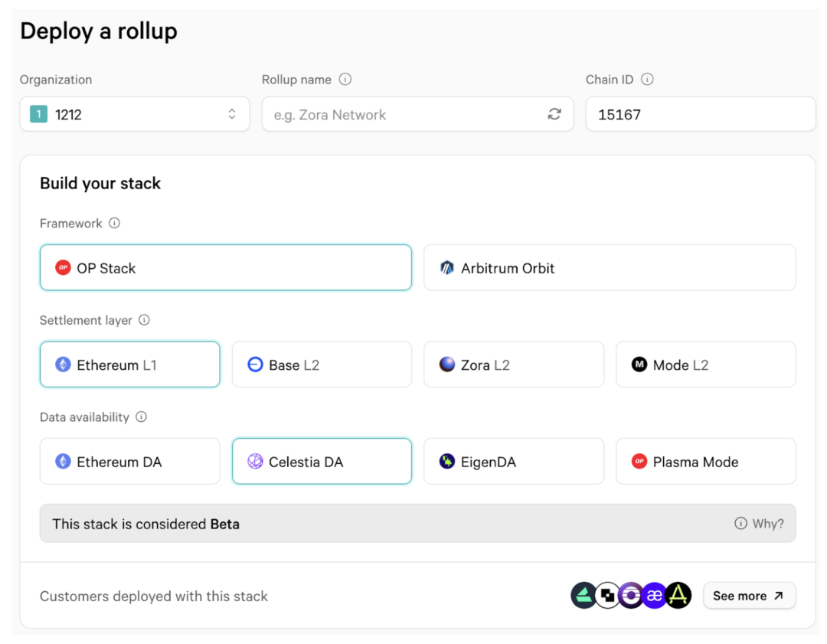
Task: Select Base L2 as settlement layer
Action: 322,364
